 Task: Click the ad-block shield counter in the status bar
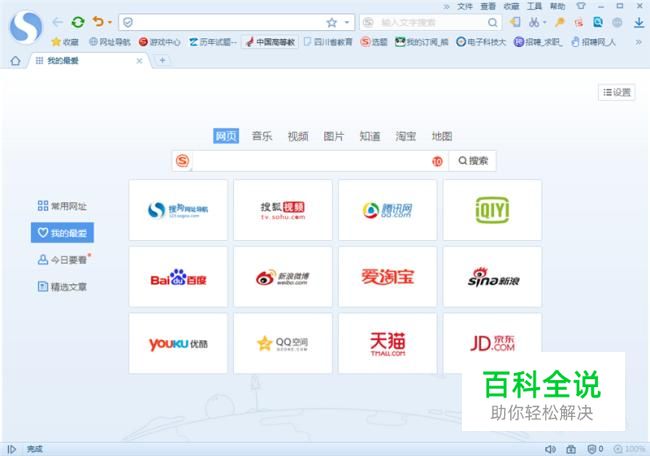[x=595, y=449]
